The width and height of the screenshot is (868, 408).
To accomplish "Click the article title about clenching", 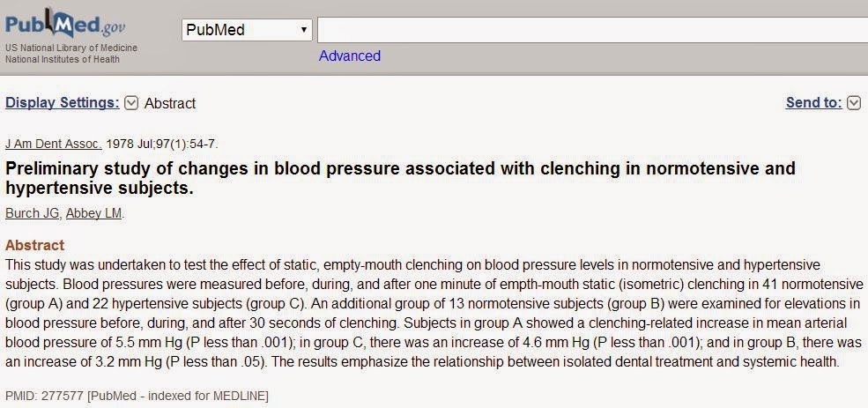I will coord(400,178).
